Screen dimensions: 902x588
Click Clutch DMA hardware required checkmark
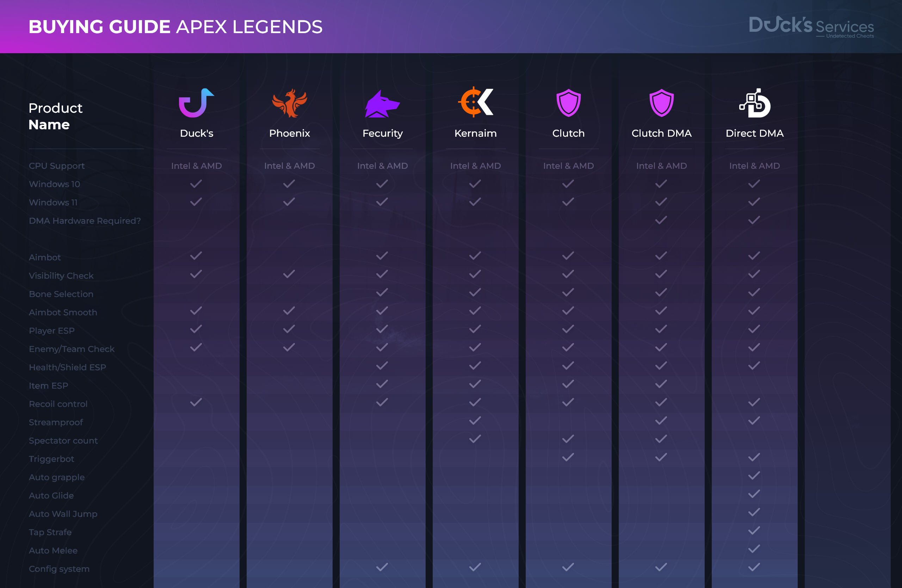[661, 220]
